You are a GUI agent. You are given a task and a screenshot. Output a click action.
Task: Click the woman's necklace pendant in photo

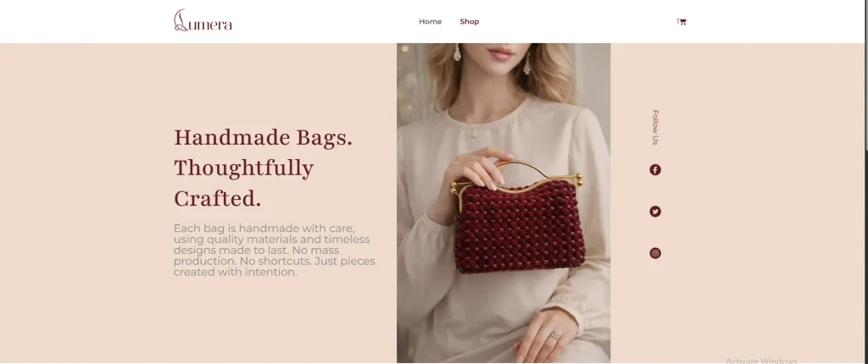474,133
